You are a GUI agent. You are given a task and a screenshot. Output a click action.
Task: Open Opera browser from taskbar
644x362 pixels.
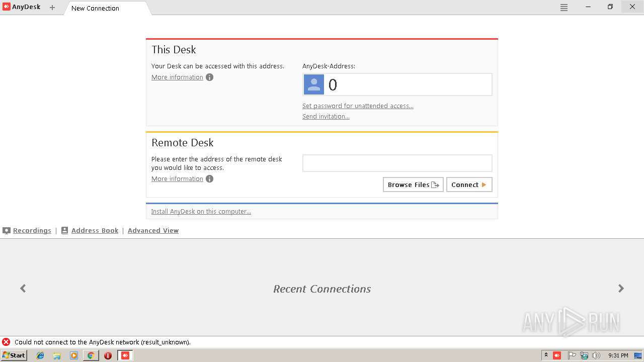click(108, 355)
